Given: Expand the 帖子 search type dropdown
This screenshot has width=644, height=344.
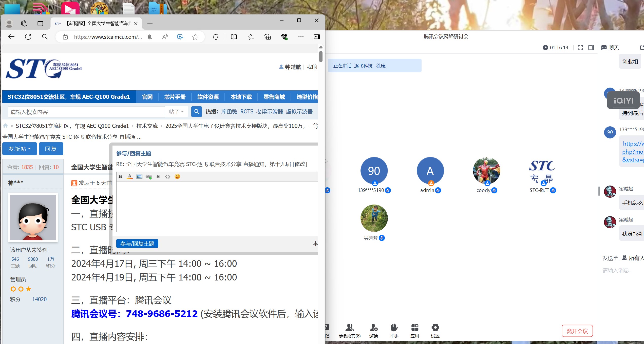Looking at the screenshot, I should tap(176, 112).
